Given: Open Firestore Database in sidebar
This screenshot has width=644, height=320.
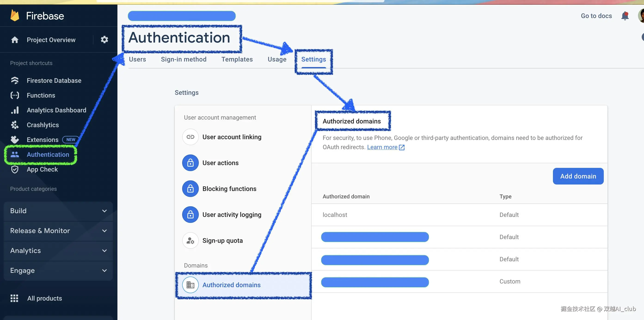Looking at the screenshot, I should (54, 80).
